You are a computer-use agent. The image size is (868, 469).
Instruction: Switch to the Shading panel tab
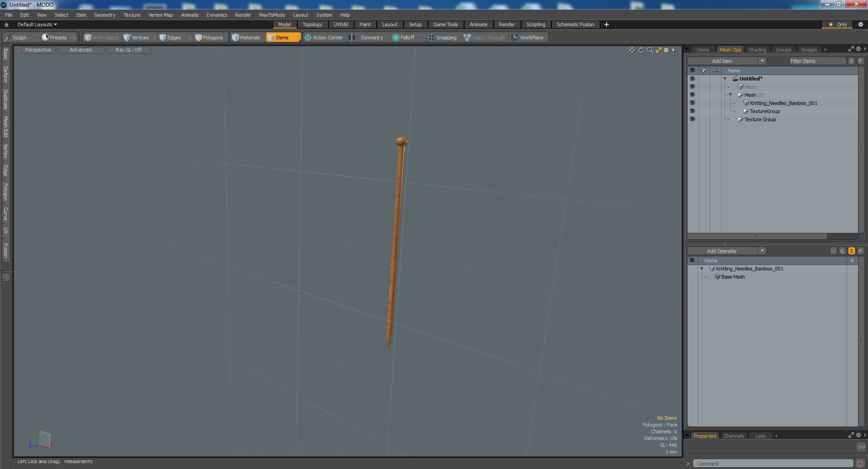click(x=757, y=50)
